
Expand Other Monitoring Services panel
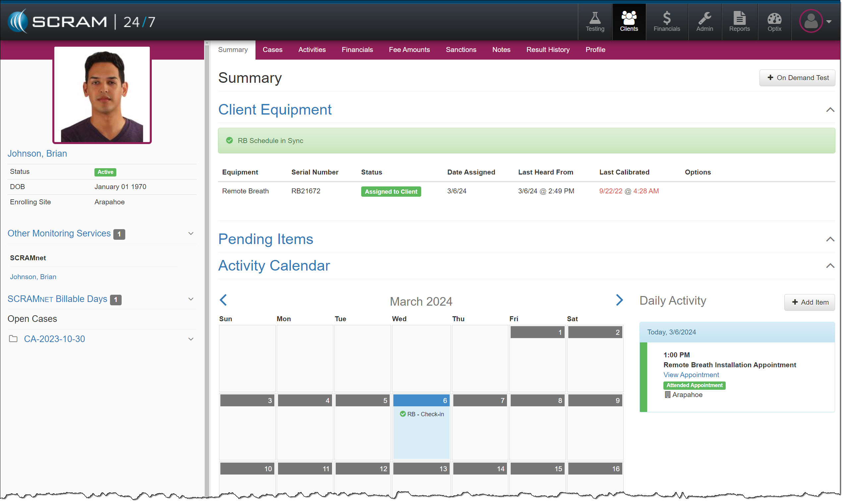191,233
